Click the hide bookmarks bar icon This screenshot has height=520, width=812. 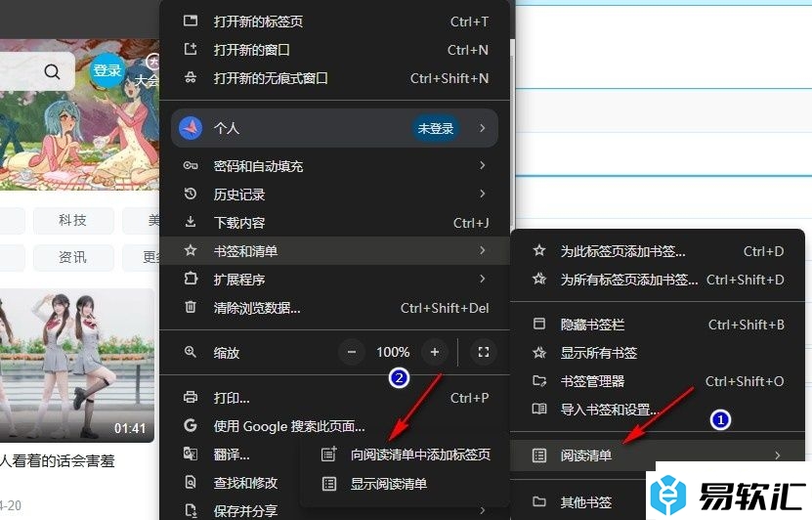coord(539,324)
